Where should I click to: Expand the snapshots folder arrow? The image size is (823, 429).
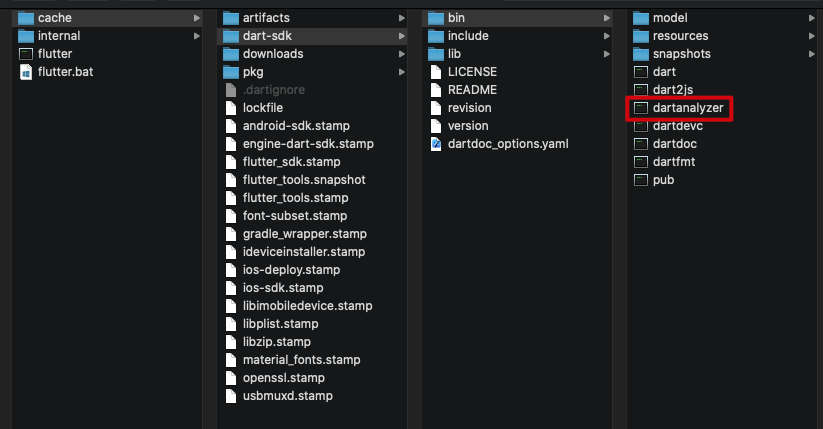811,54
